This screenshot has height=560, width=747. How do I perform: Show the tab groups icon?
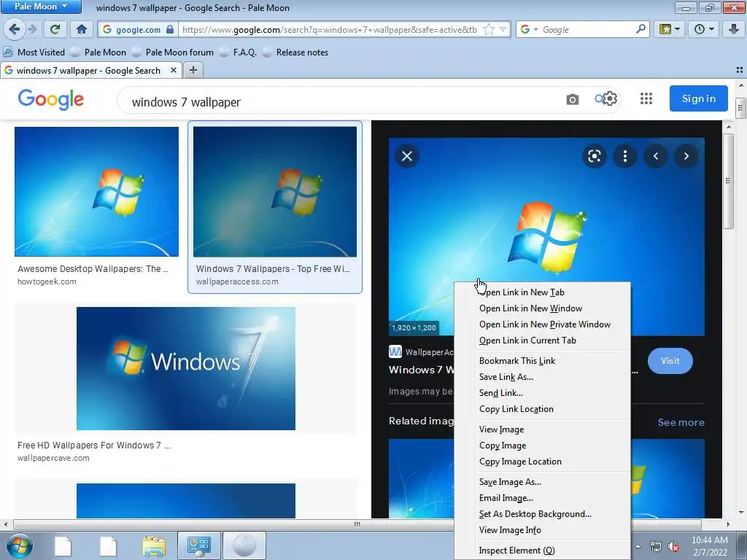point(740,70)
